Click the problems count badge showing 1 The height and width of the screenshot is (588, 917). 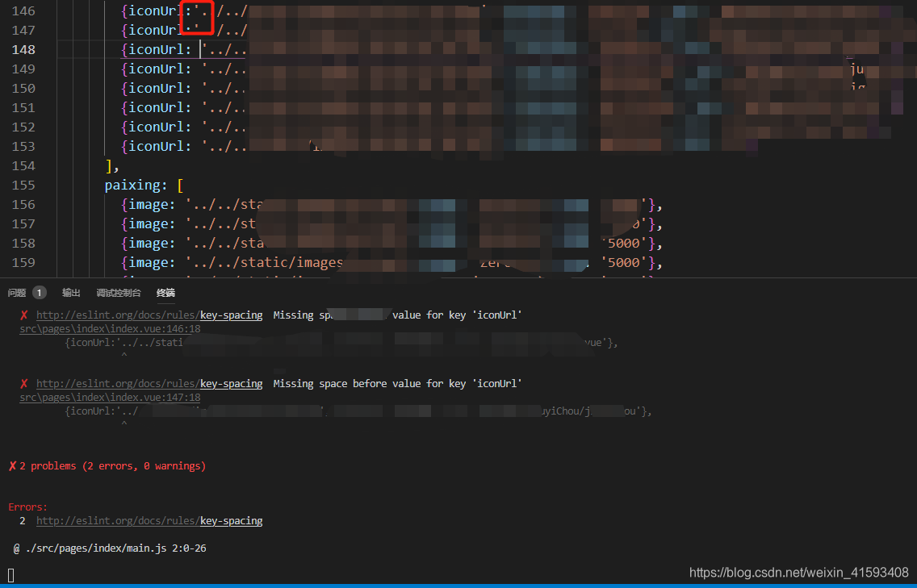pyautogui.click(x=40, y=293)
